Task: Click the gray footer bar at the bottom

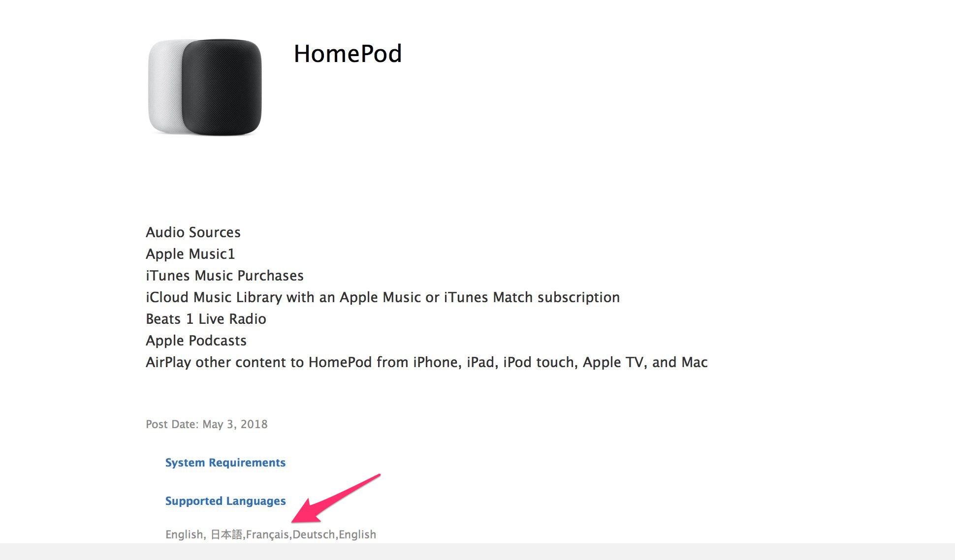Action: [x=477, y=552]
